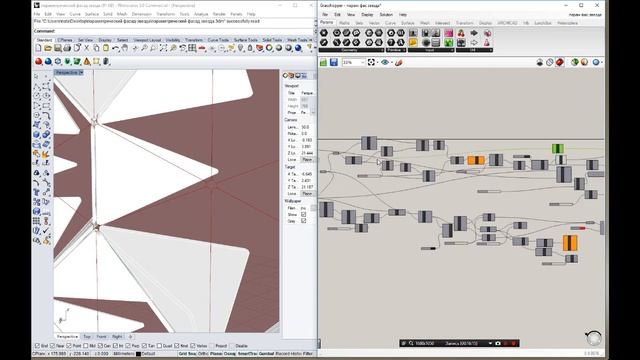Click the red car Named Views icon

point(202,48)
